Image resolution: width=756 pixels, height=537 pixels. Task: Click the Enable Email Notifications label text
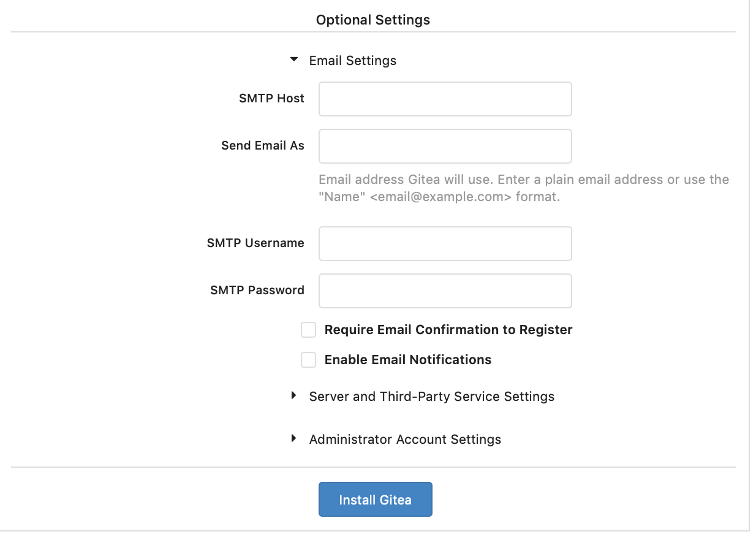pyautogui.click(x=408, y=360)
